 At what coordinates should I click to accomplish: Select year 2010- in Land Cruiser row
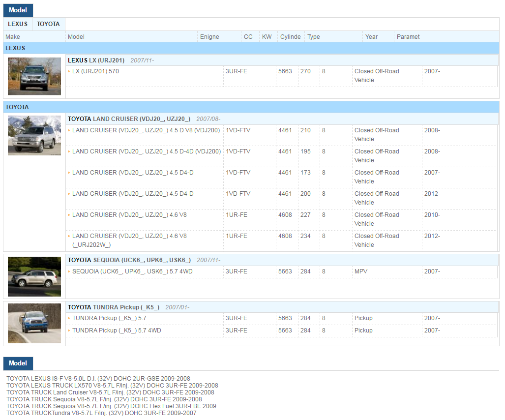click(x=432, y=215)
